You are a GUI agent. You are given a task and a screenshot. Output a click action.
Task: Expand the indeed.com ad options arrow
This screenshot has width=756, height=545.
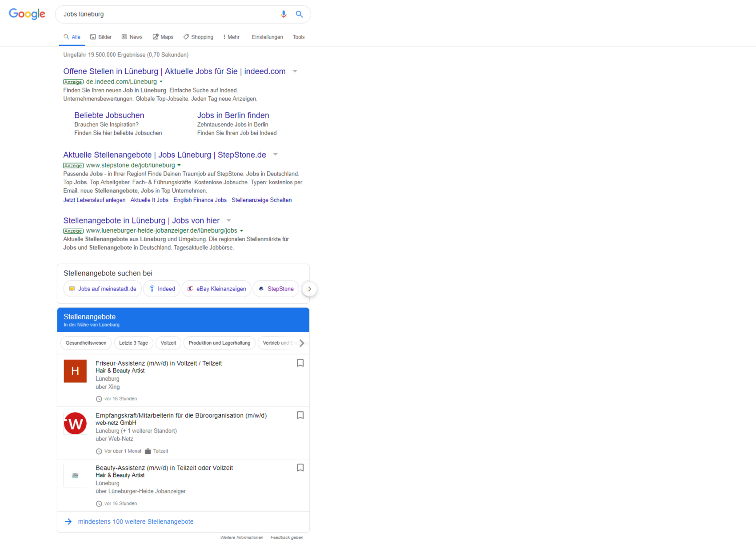click(x=295, y=71)
